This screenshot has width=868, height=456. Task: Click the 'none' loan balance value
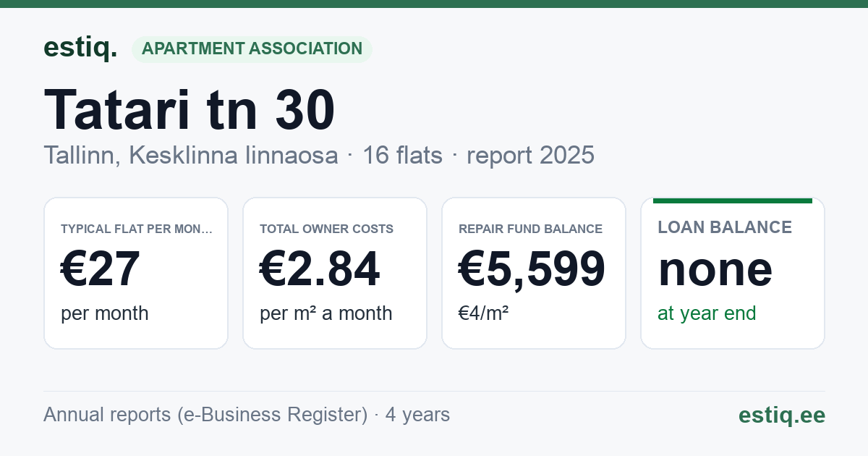pos(715,269)
